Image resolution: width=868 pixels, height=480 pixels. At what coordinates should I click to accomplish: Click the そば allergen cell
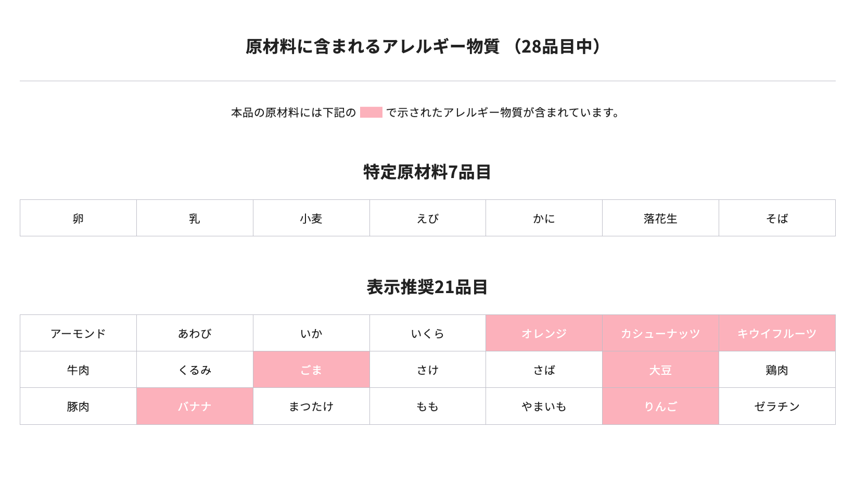click(x=777, y=218)
